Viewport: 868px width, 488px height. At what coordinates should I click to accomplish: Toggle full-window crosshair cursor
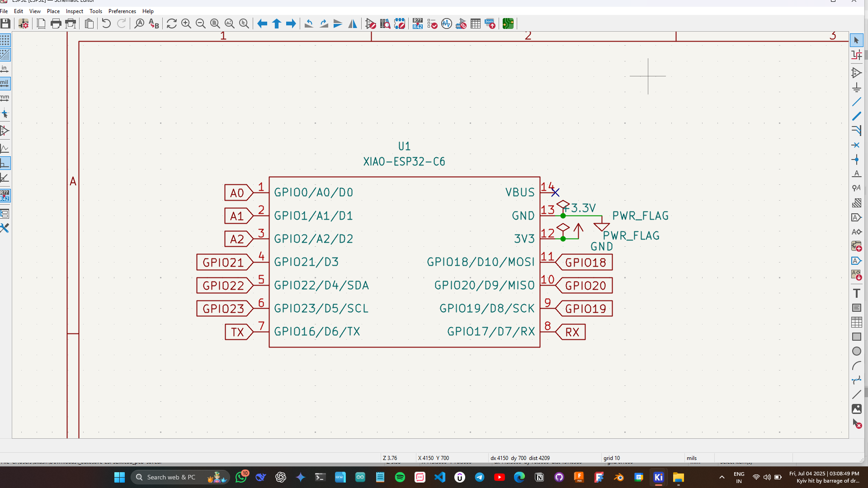tap(5, 114)
